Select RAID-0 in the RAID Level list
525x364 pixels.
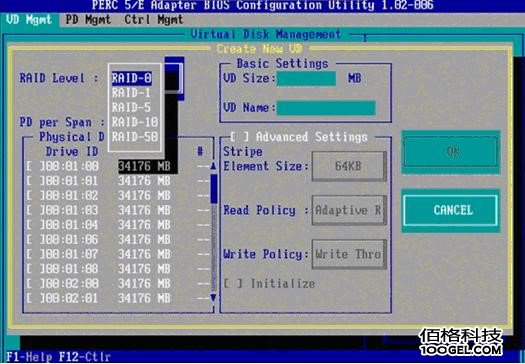(132, 78)
